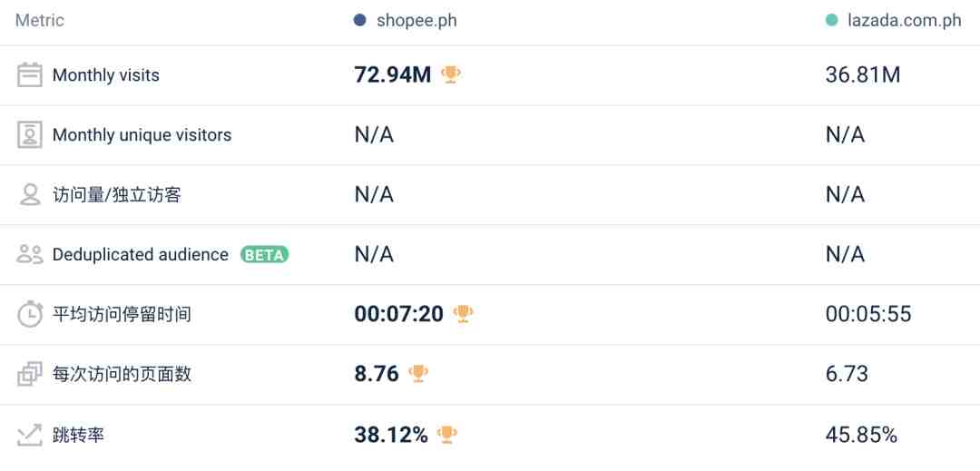Click the stacked pages icon beside 每次访问的页面数
Viewport: 980px width, 471px height.
pyautogui.click(x=29, y=374)
